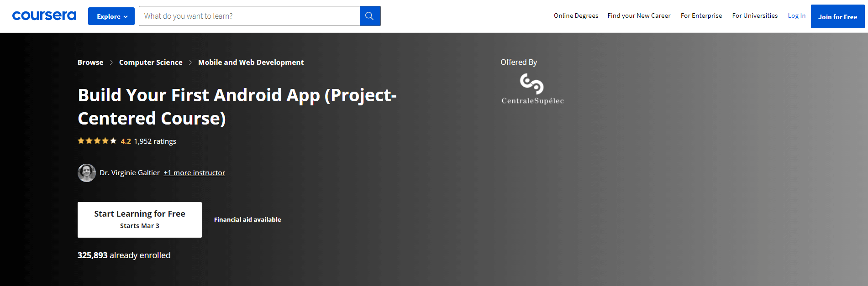Click the '325,893 already enrolled' text
Screen dimensions: 868x286
tap(124, 255)
